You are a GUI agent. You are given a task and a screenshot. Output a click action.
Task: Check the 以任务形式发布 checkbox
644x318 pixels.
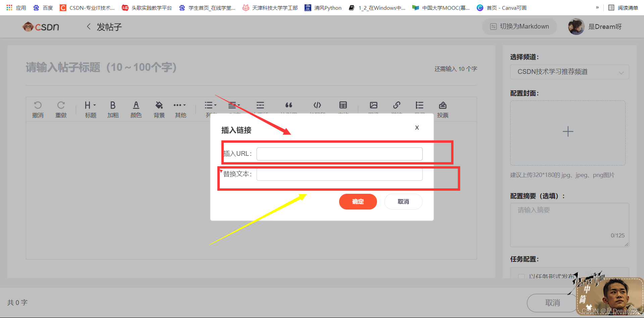(521, 276)
